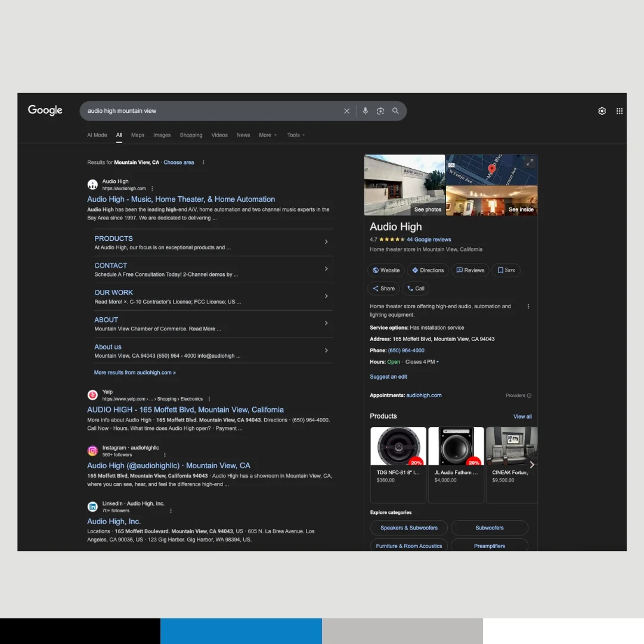
Task: Open three-dot menu beside Yelp URL
Action: [x=209, y=399]
